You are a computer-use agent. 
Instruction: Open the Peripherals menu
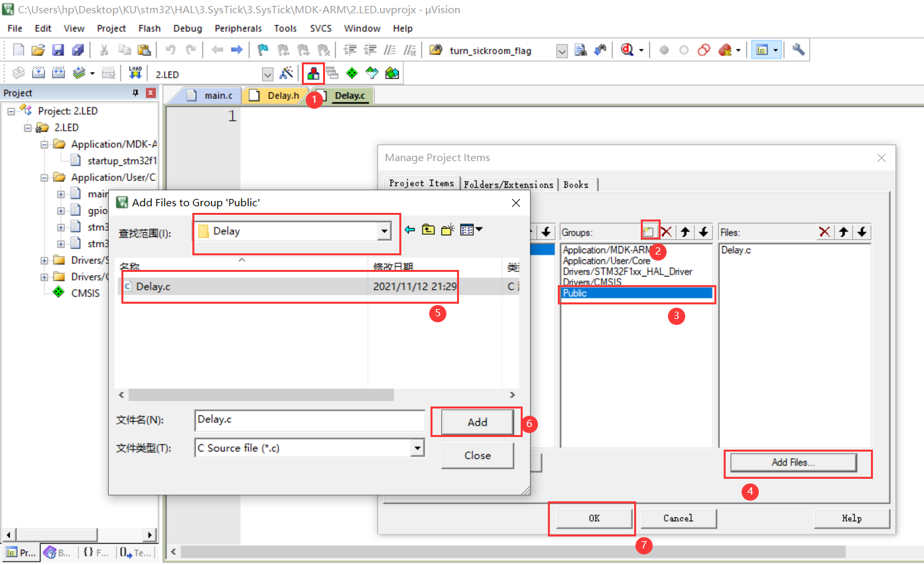[x=238, y=29]
